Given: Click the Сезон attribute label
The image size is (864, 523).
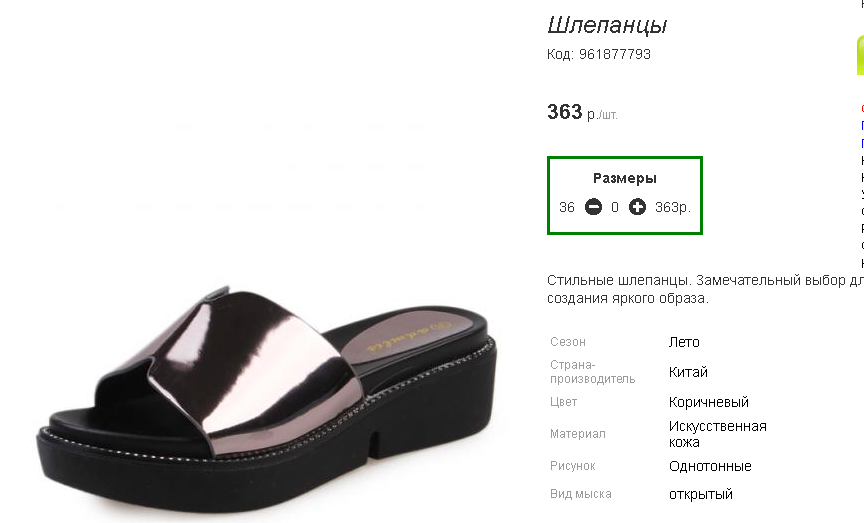Looking at the screenshot, I should (x=568, y=342).
